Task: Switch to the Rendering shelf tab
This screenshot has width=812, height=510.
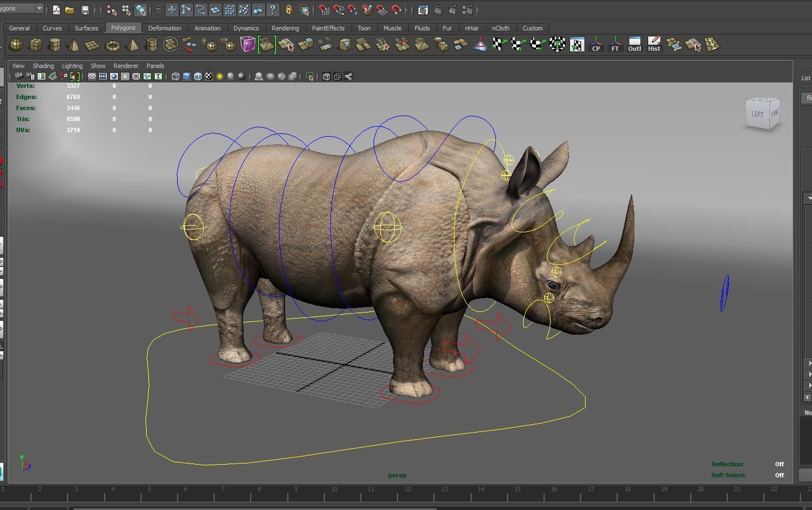Action: [x=285, y=28]
